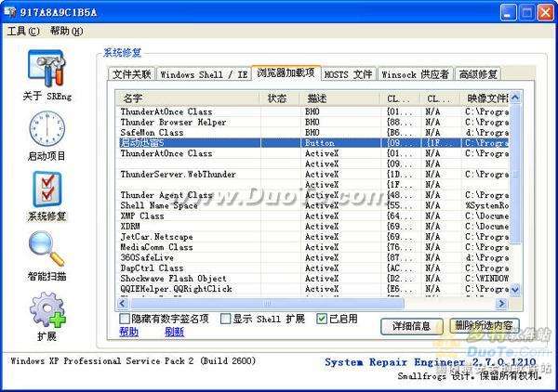Click the 刷新 link

[x=175, y=332]
